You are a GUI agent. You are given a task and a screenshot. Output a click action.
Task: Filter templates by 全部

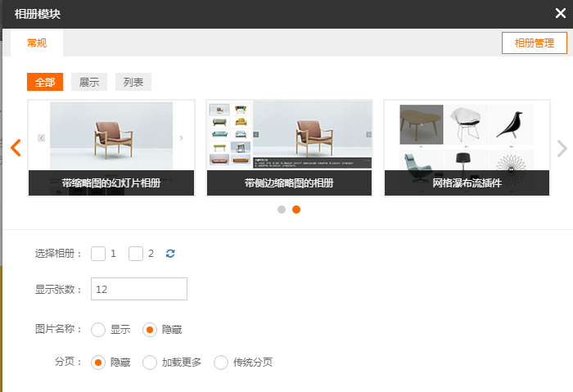click(45, 83)
